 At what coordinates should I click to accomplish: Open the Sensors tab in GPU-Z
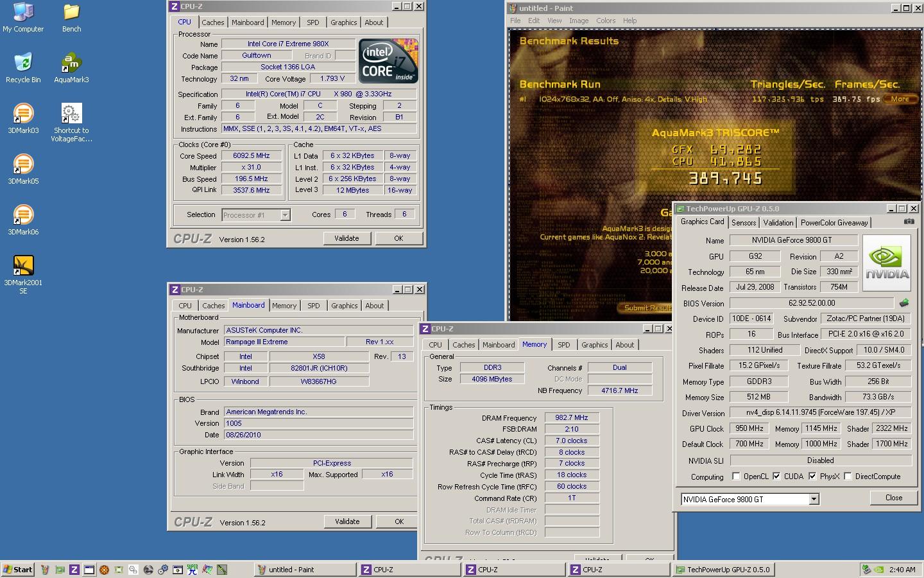744,223
